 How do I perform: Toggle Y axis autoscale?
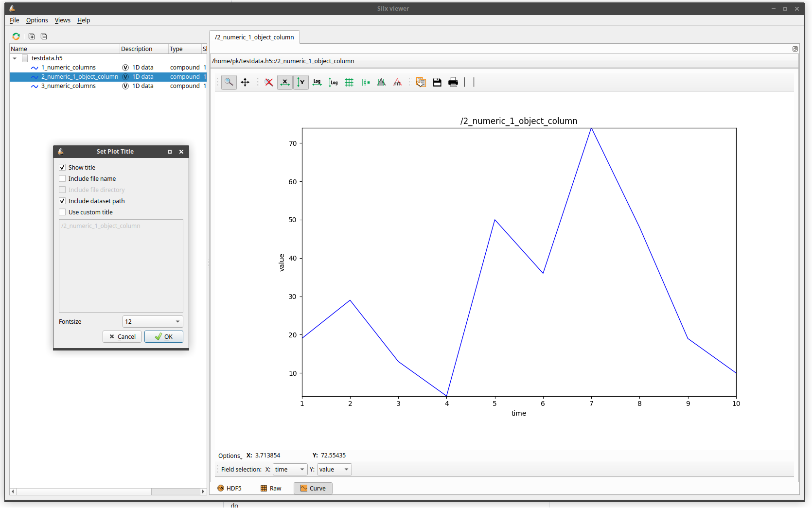[301, 82]
